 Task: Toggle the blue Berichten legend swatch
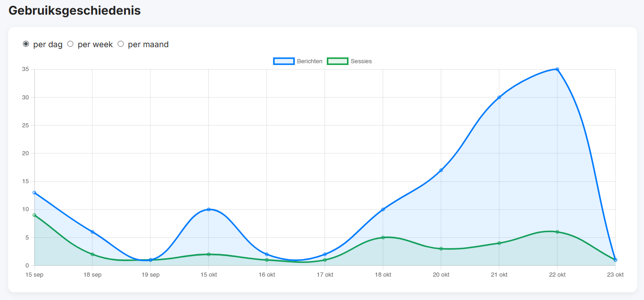pyautogui.click(x=284, y=61)
